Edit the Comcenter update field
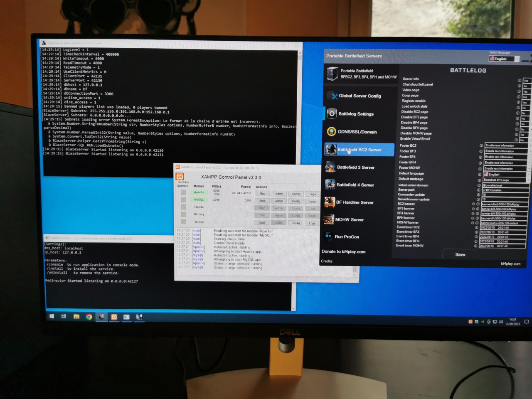 coord(505,195)
